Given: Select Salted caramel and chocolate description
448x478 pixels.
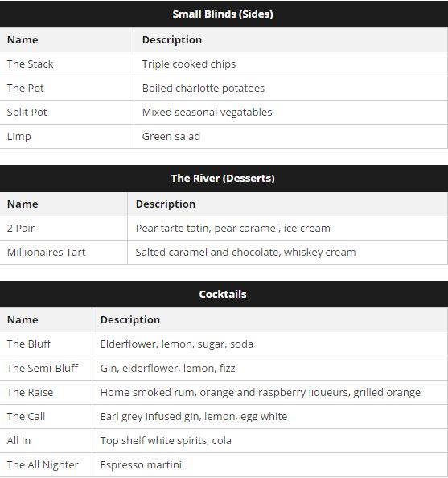Looking at the screenshot, I should point(245,252).
